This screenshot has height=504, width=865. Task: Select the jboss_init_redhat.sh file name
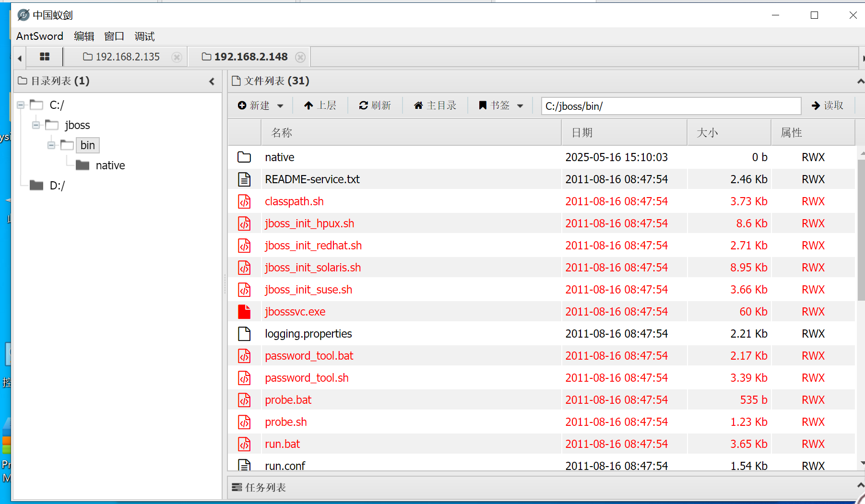(x=313, y=246)
